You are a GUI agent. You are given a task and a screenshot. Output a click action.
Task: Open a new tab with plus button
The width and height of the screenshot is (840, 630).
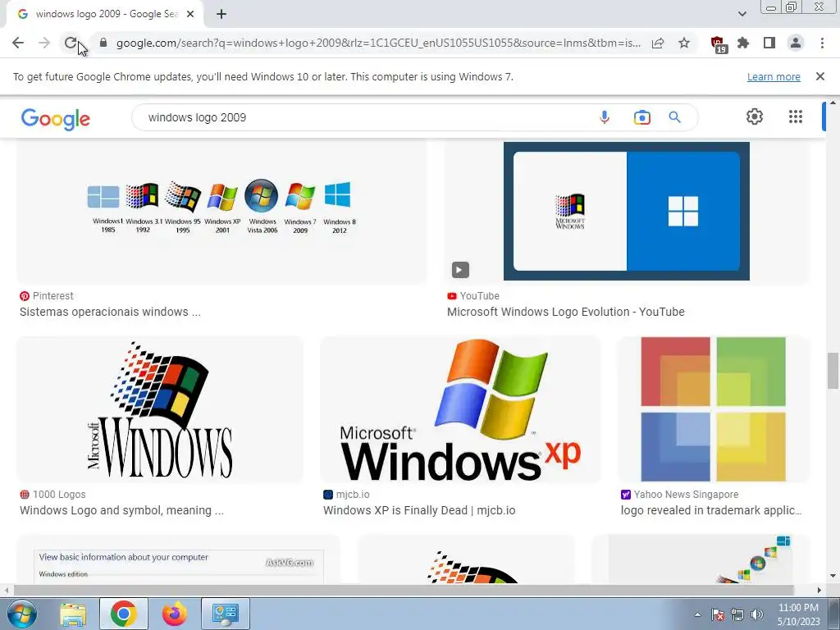pos(221,15)
